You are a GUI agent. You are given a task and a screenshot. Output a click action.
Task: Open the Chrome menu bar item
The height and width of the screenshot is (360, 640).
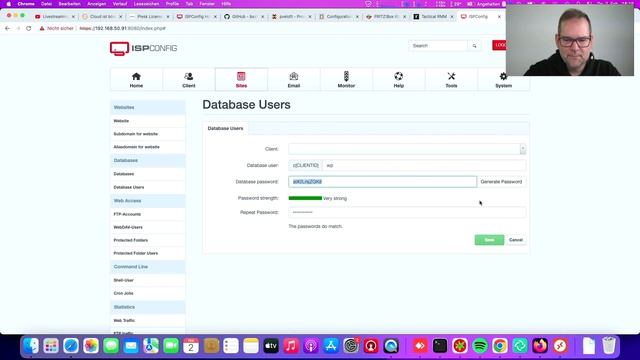[x=26, y=4]
